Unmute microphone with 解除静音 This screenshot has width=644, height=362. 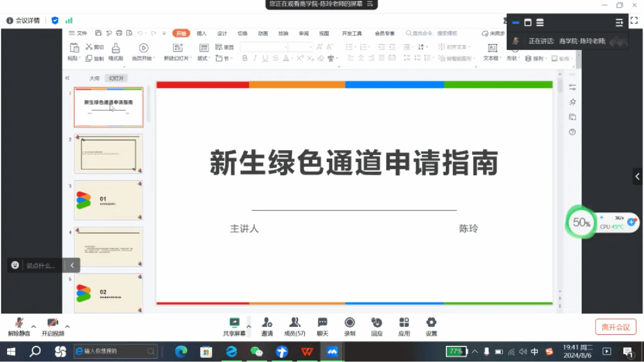(x=19, y=323)
